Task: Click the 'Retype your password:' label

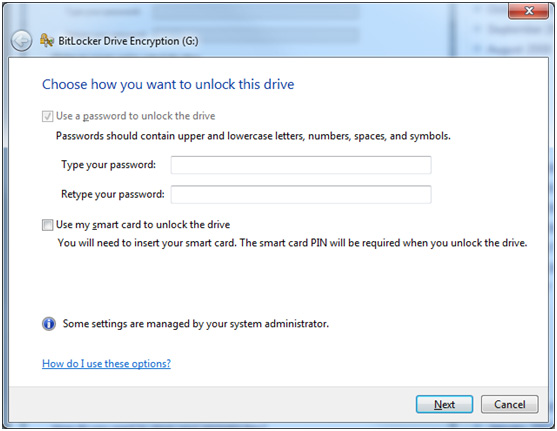Action: point(113,194)
